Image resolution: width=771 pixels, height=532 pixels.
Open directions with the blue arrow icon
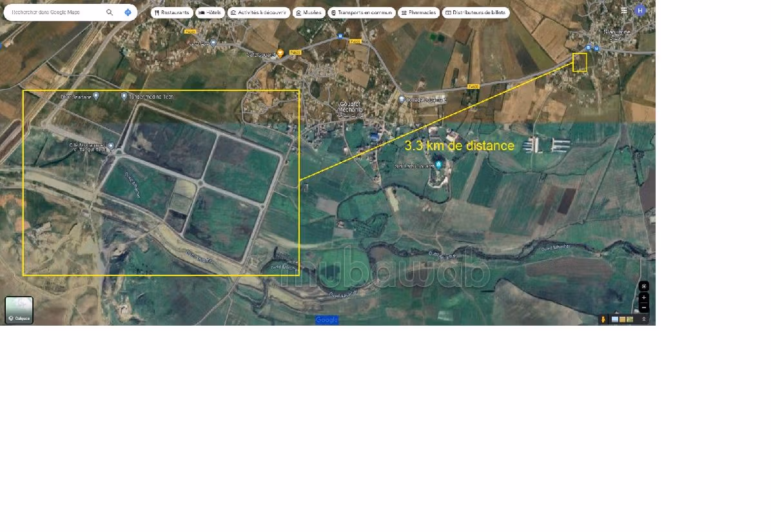tap(128, 12)
